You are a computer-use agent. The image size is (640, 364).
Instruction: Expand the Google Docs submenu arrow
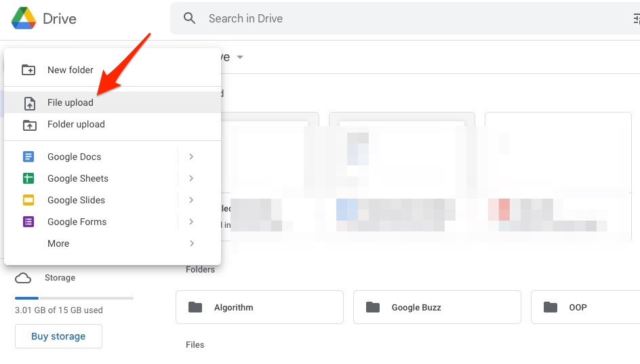coord(191,157)
